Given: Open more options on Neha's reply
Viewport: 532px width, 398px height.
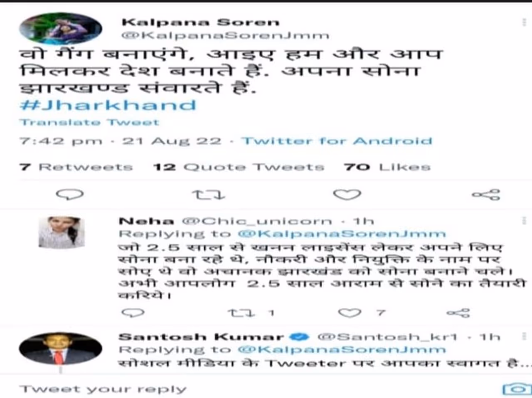Looking at the screenshot, I should coord(524,220).
